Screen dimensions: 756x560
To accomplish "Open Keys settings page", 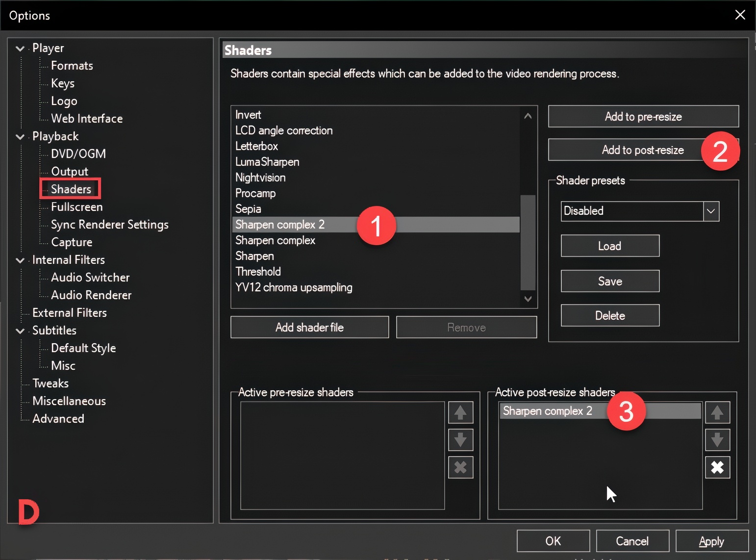I will tap(63, 83).
